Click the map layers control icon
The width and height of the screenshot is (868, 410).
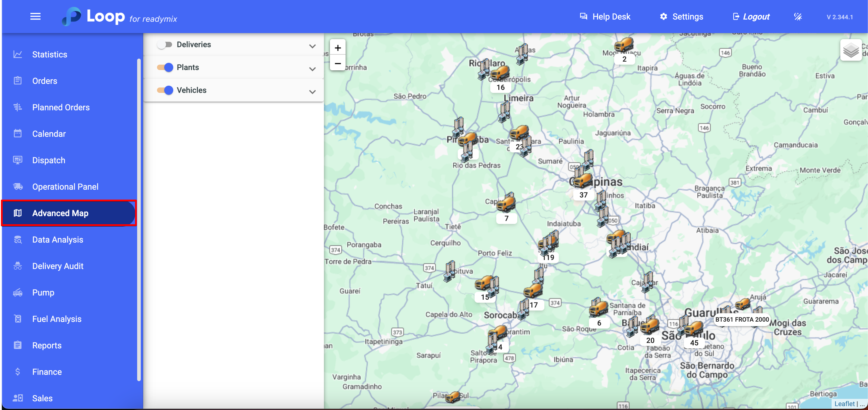[851, 50]
